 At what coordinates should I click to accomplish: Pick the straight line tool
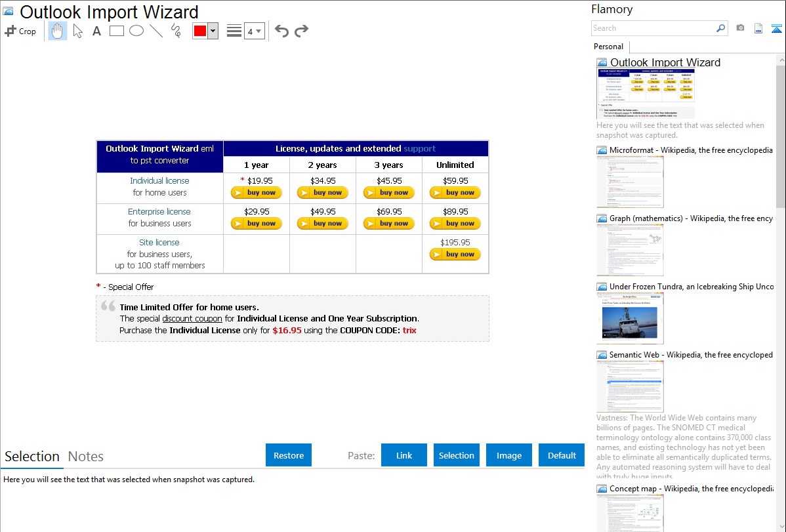click(x=156, y=31)
